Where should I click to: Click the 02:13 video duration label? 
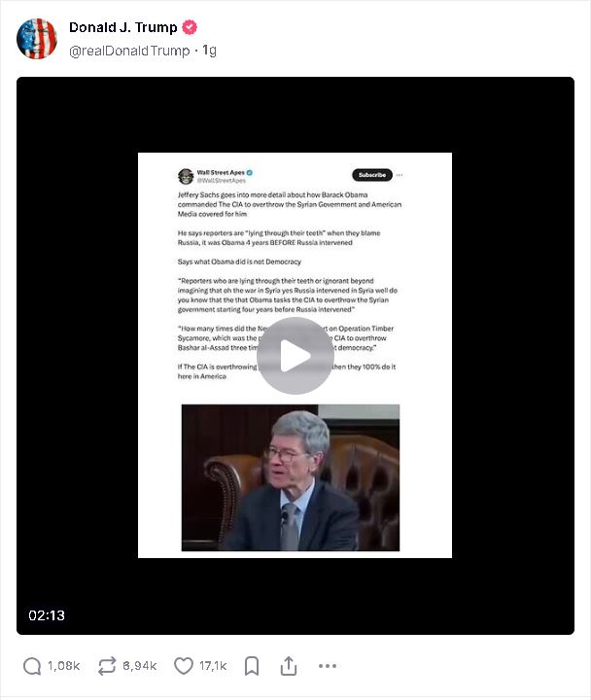point(47,615)
